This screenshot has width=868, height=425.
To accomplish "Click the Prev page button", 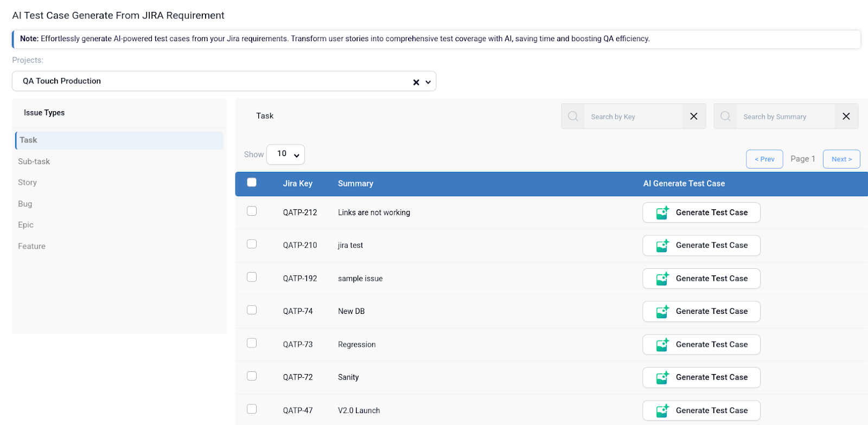I will click(x=764, y=159).
